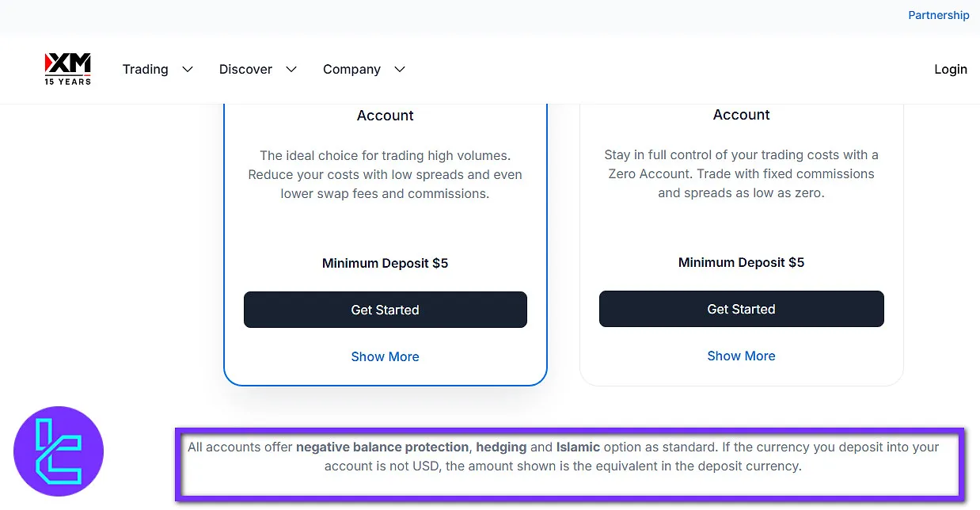The image size is (980, 510).
Task: Expand the chevron beside Discover
Action: (x=291, y=70)
